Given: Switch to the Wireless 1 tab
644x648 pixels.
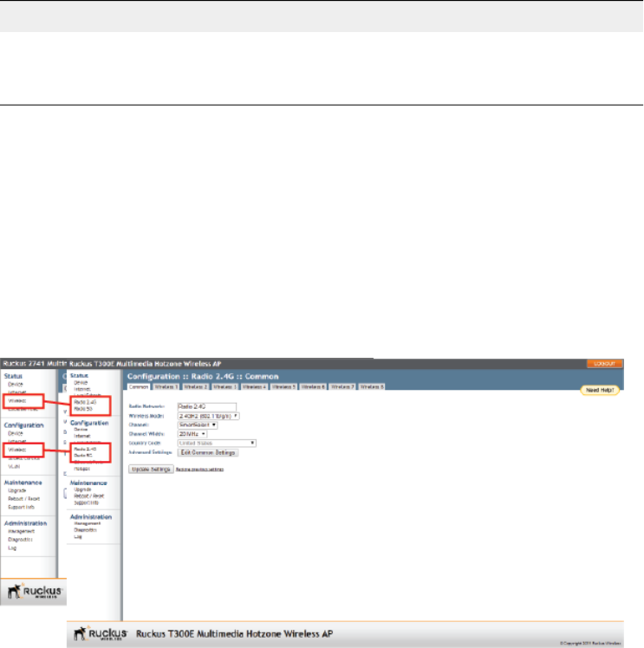Looking at the screenshot, I should pyautogui.click(x=166, y=387).
